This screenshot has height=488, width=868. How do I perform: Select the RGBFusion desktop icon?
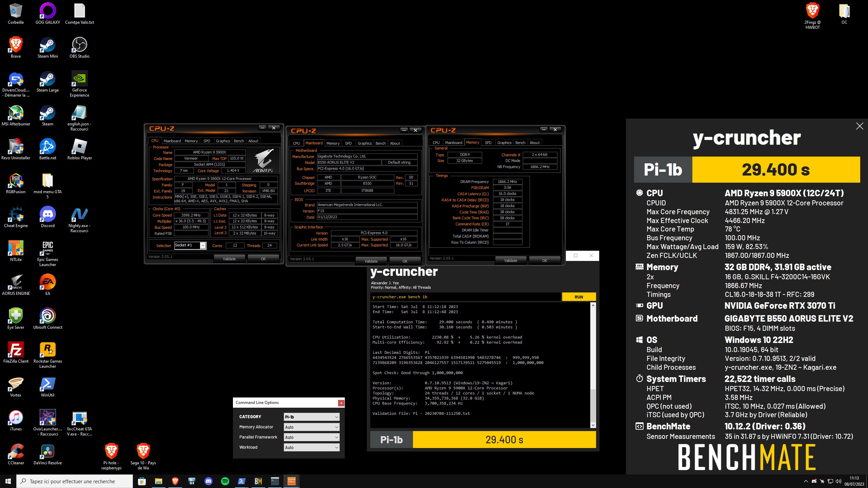(16, 183)
